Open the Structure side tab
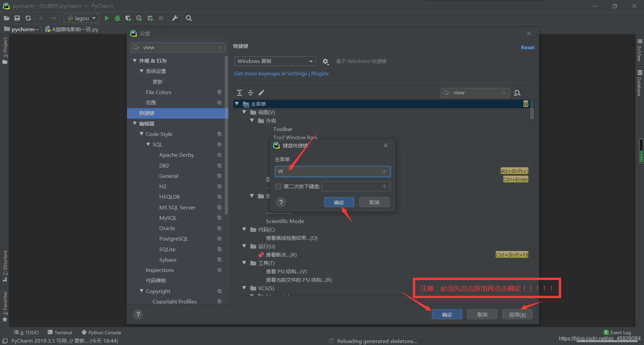The image size is (644, 345). (5, 266)
